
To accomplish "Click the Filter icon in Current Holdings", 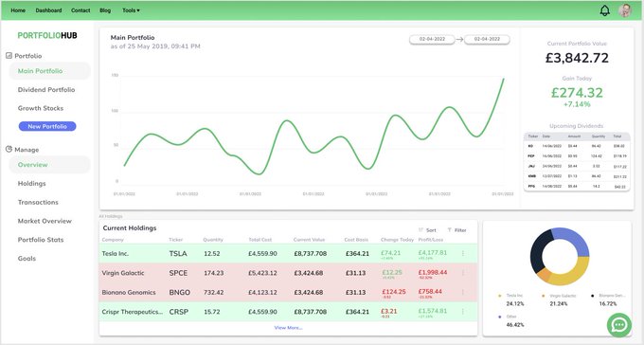I will click(449, 230).
